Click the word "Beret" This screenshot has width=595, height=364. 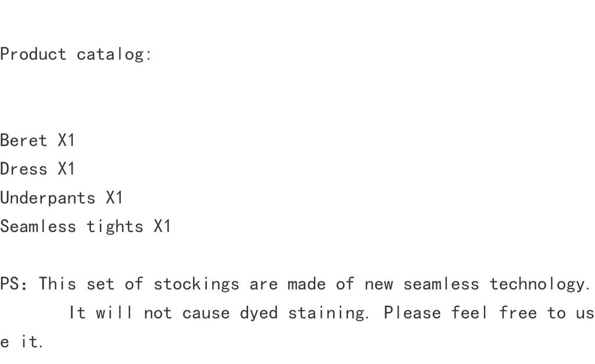point(23,140)
